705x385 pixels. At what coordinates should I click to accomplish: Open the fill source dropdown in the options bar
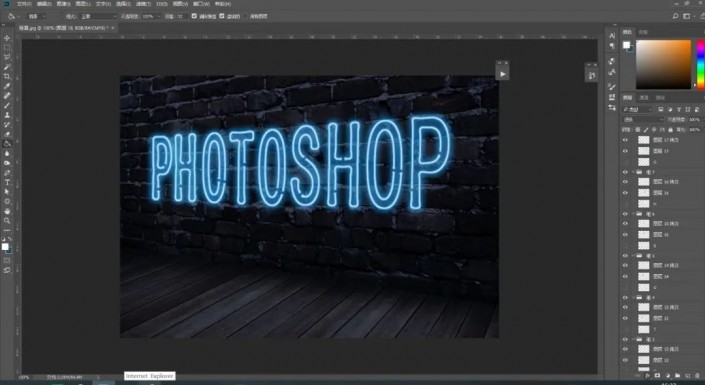(36, 16)
